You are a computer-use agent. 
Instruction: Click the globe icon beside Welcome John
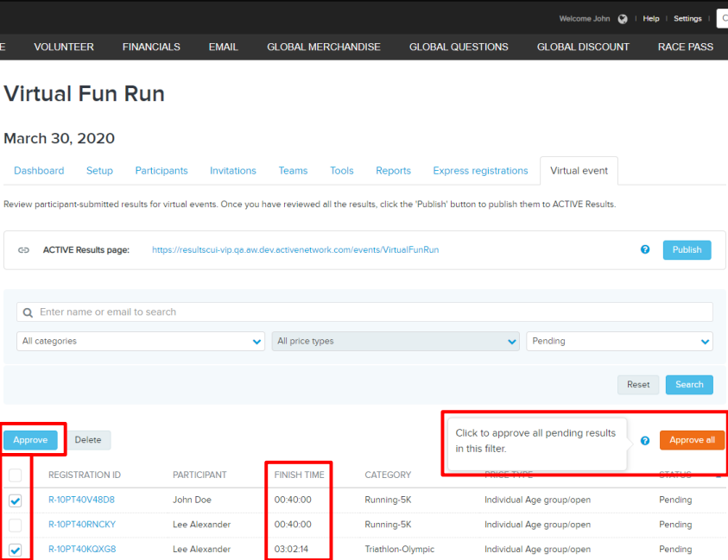[623, 19]
